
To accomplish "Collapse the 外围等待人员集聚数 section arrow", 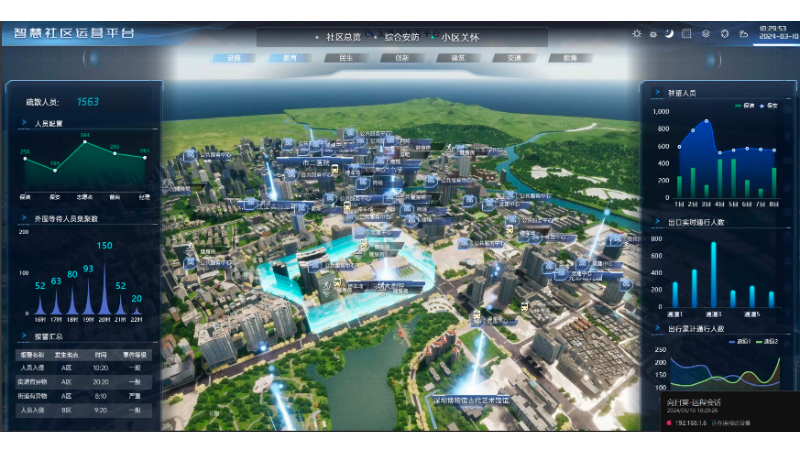I will pyautogui.click(x=24, y=218).
